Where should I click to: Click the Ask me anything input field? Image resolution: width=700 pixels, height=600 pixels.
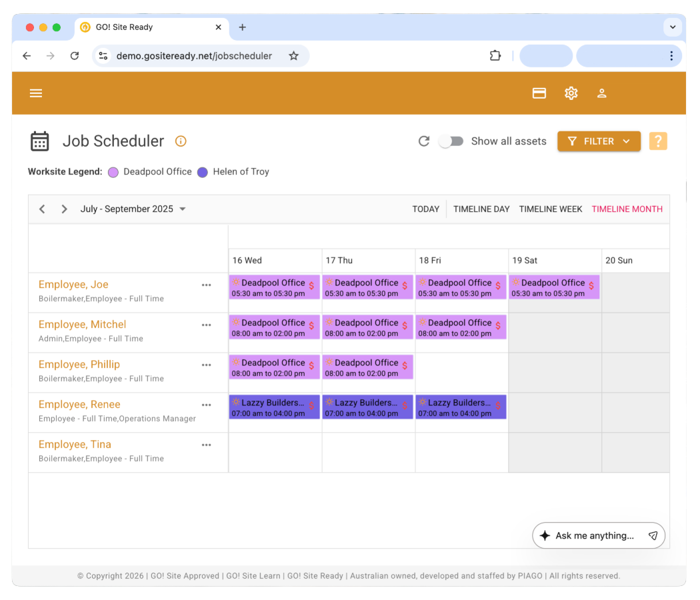[595, 535]
